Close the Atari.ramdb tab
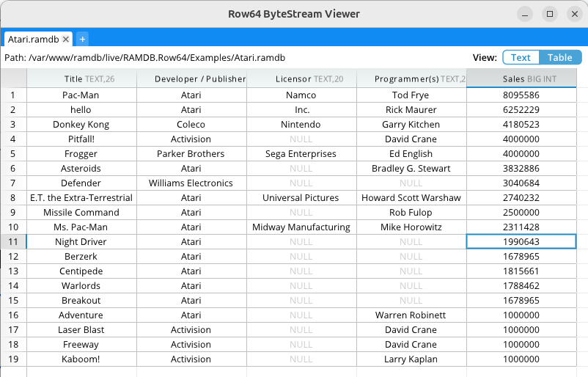This screenshot has width=588, height=377. (x=66, y=39)
